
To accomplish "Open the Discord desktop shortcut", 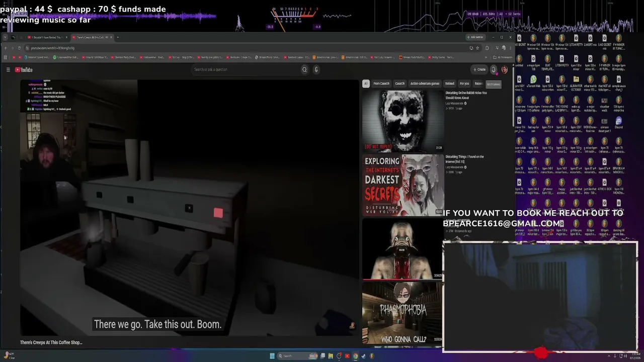I will pyautogui.click(x=618, y=123).
